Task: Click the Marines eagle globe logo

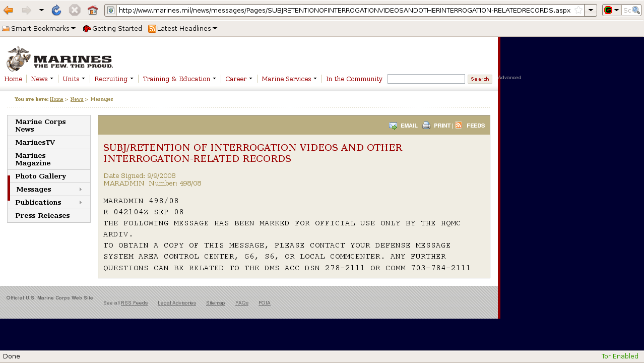Action: [19, 59]
